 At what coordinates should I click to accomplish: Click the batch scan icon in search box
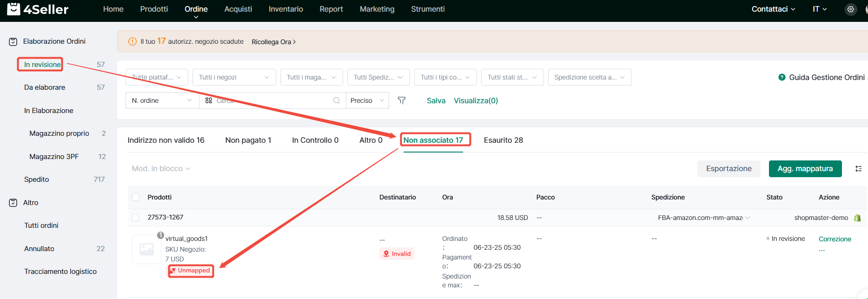click(209, 100)
